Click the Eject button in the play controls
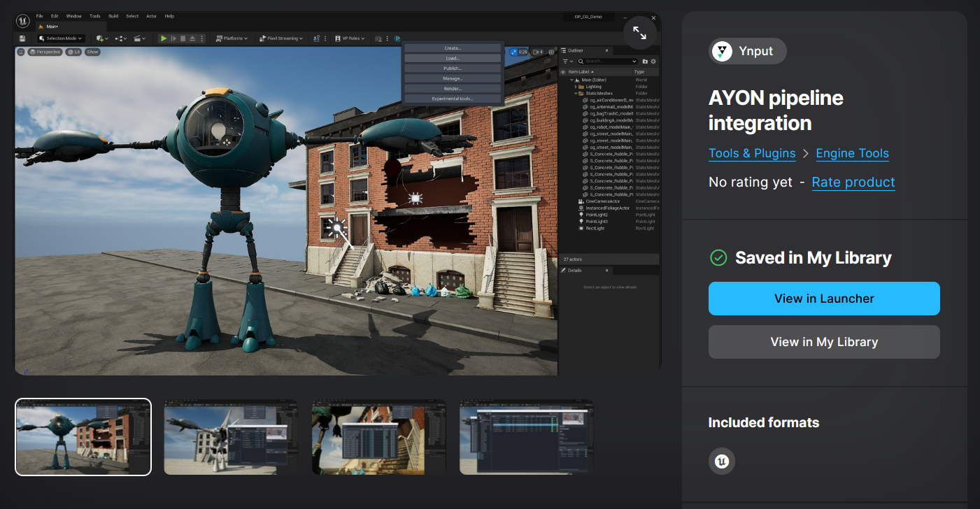The height and width of the screenshot is (509, 980). [192, 38]
